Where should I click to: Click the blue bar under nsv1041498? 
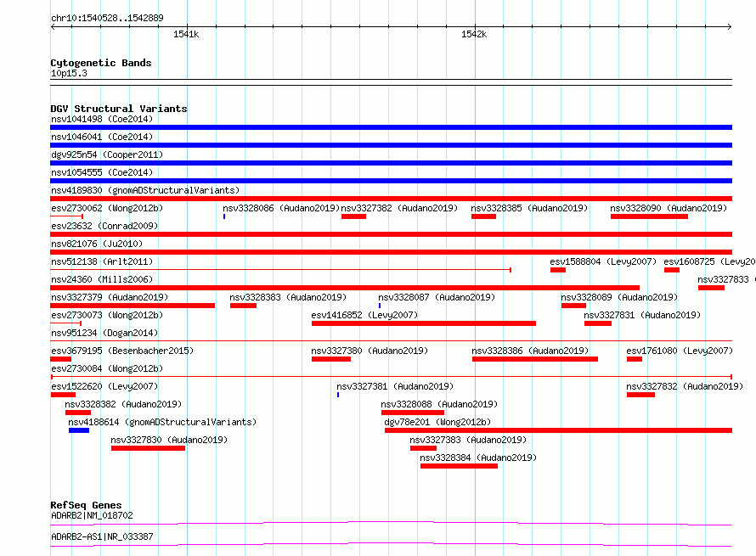[391, 127]
